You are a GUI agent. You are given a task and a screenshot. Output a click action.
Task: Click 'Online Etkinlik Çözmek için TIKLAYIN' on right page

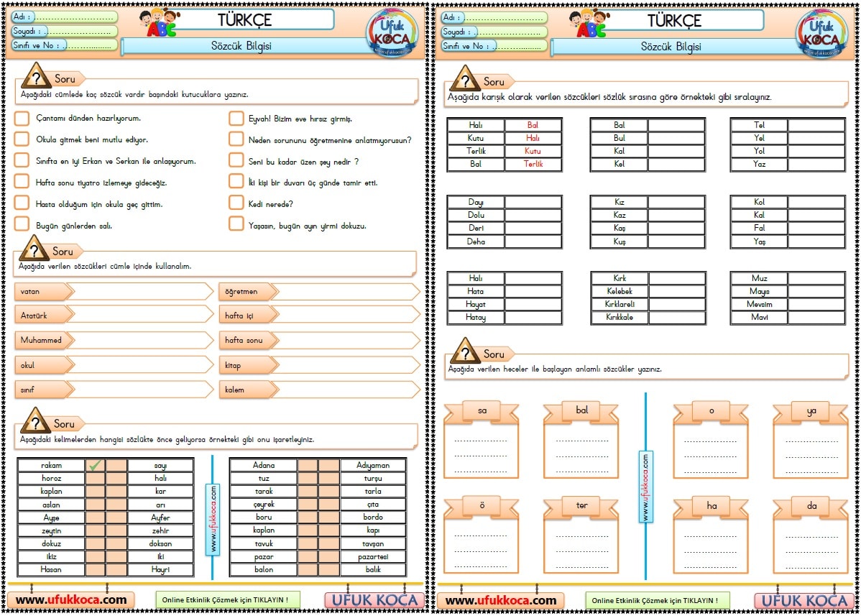point(658,601)
